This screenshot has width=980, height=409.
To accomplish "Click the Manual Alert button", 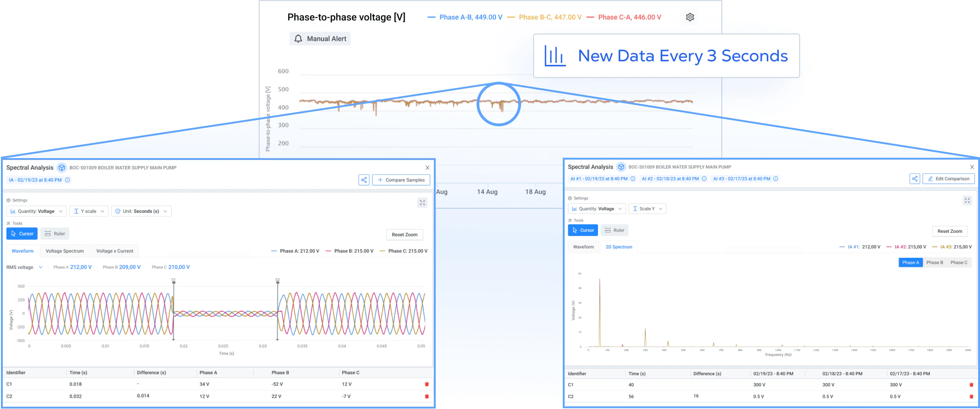I will (x=320, y=38).
